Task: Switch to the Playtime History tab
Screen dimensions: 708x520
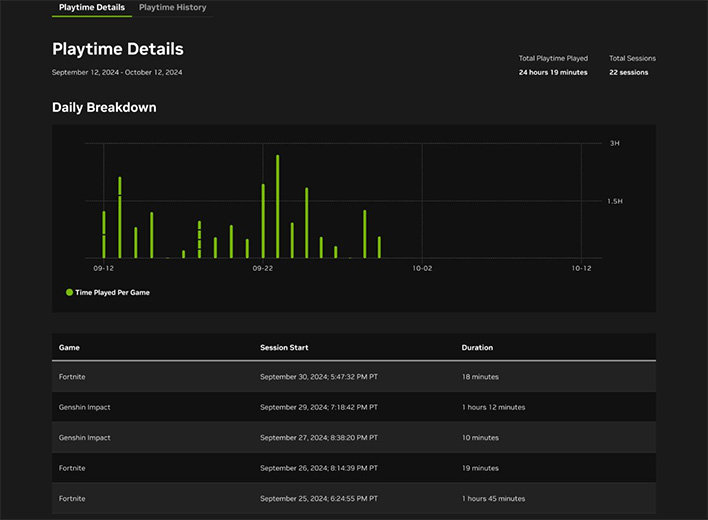Action: [x=172, y=7]
